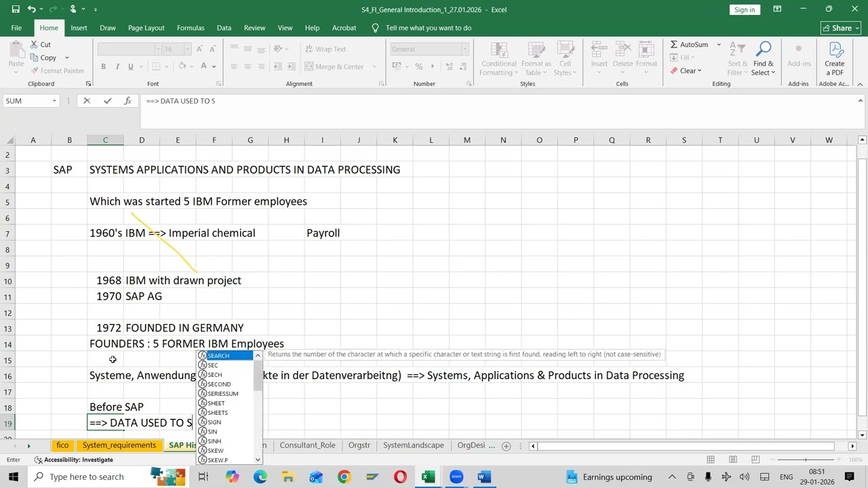Click Accessibility: Investigate in status bar

tap(74, 460)
